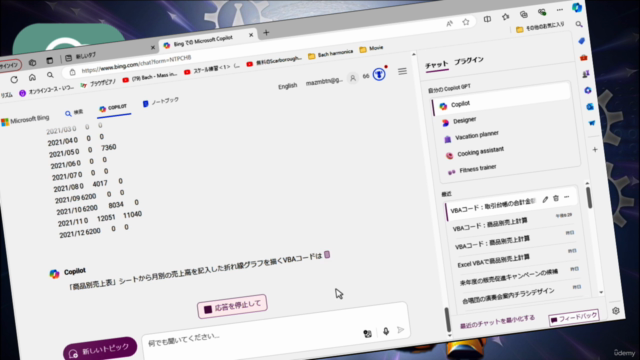This screenshot has height=360, width=640.
Task: Click the 応答を停止して stop responding button
Action: point(232,307)
